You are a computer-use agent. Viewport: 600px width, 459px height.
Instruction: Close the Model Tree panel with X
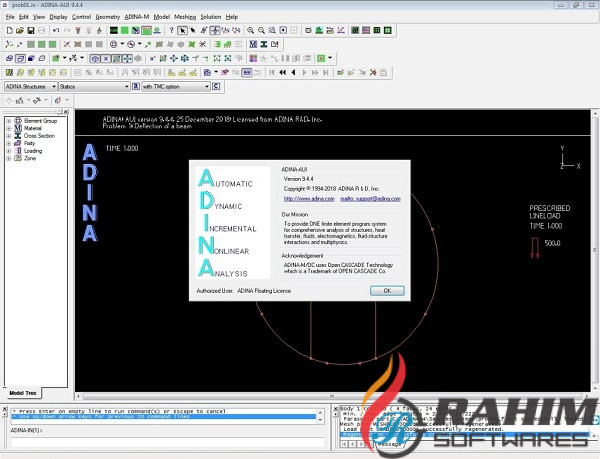66,112
